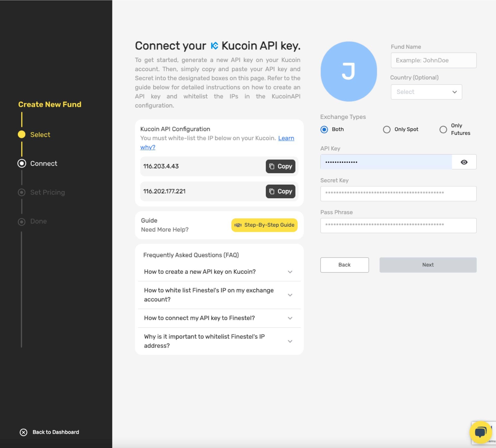
Task: Open the Country dropdown selector
Action: pos(426,92)
